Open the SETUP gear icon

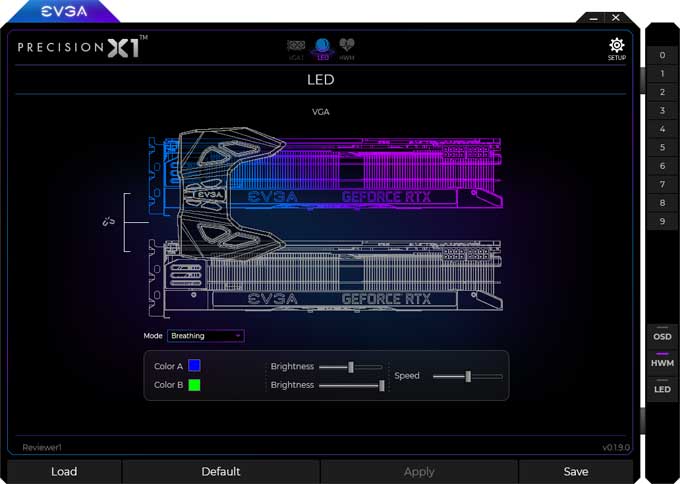616,49
